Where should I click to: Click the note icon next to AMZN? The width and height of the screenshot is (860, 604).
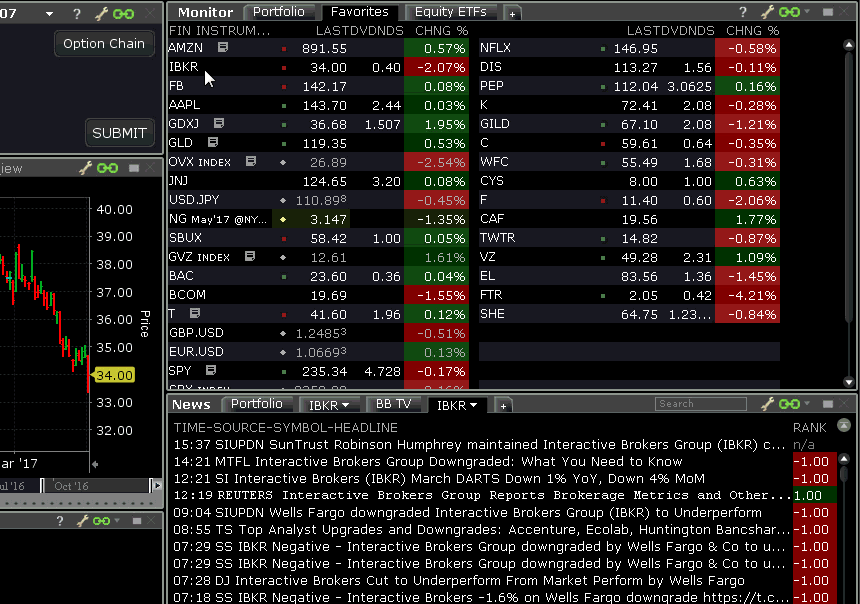pyautogui.click(x=223, y=48)
